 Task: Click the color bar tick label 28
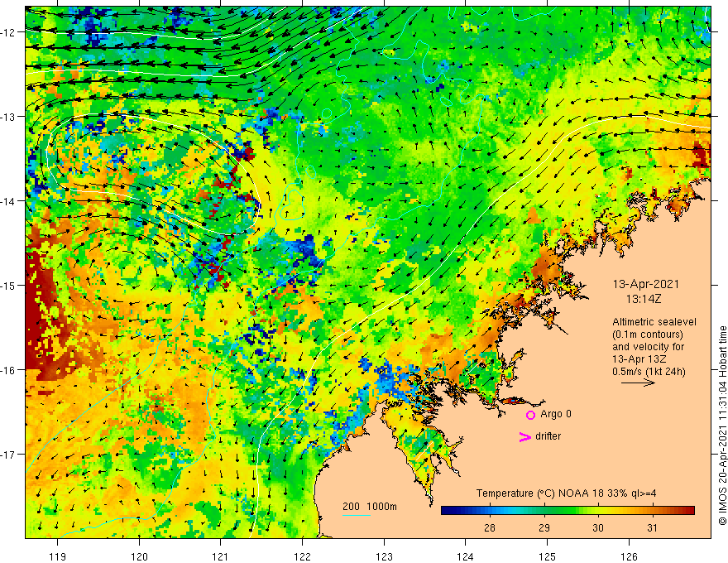[490, 527]
